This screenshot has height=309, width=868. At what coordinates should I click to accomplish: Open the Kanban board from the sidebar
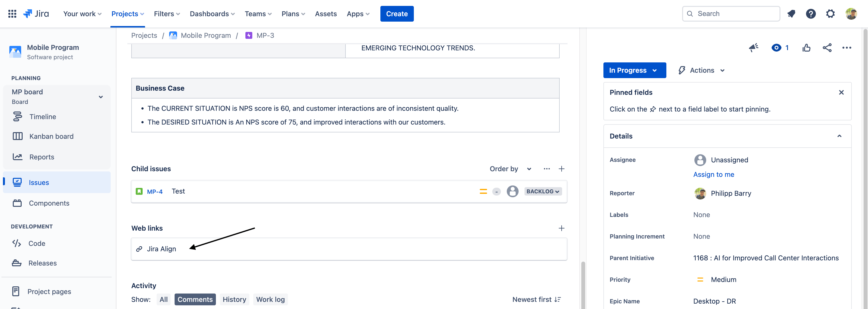[x=51, y=136]
